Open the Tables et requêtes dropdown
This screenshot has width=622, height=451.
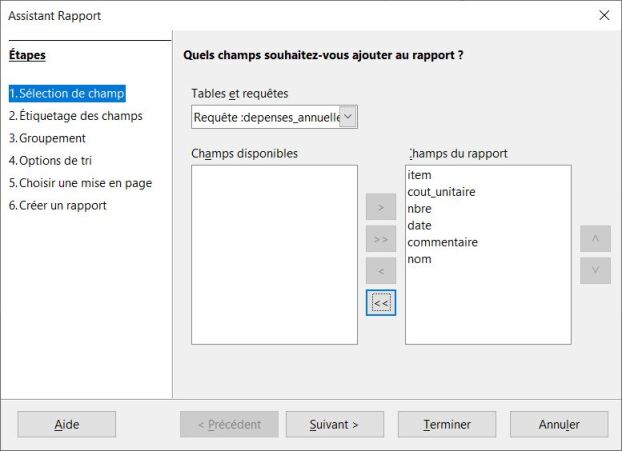coord(348,117)
